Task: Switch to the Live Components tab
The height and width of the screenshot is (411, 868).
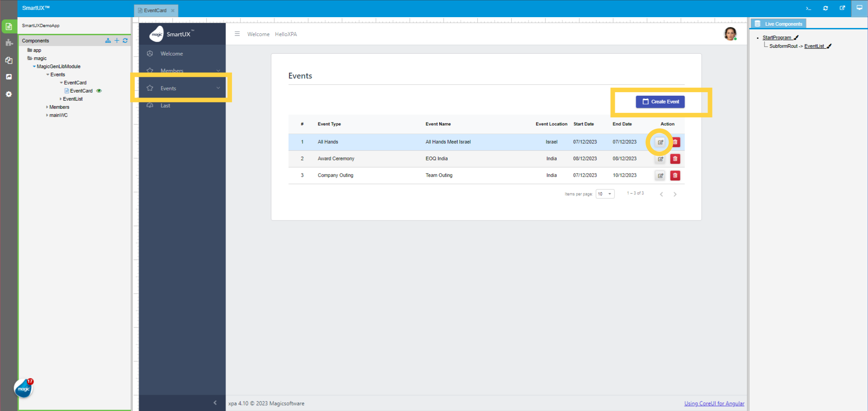Action: (x=779, y=24)
